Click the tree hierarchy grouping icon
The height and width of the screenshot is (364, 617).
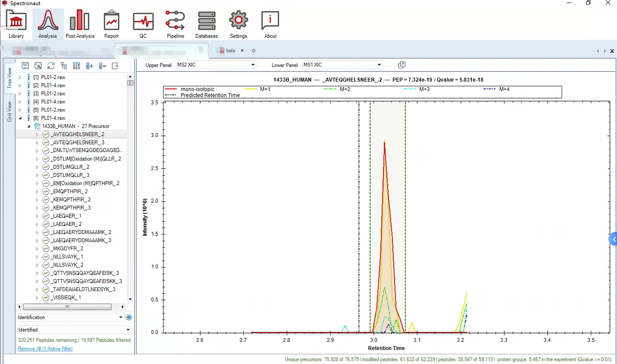(64, 66)
